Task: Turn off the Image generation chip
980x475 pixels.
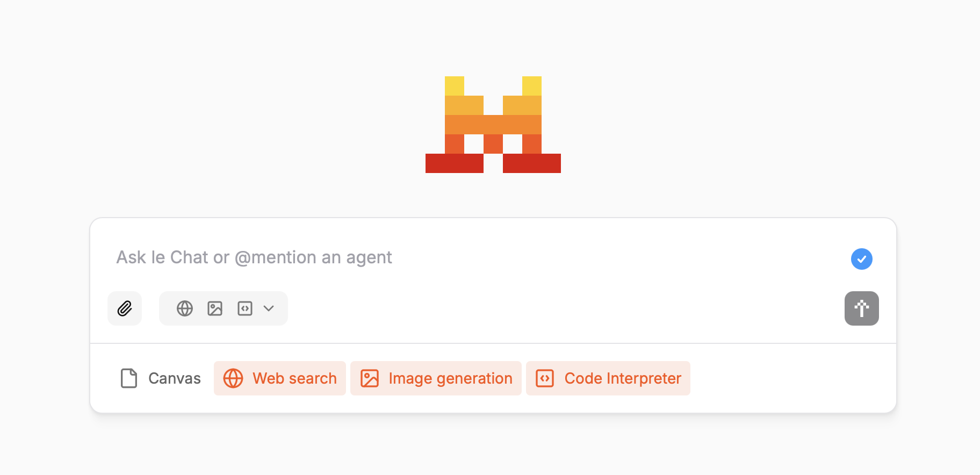Action: 450,378
